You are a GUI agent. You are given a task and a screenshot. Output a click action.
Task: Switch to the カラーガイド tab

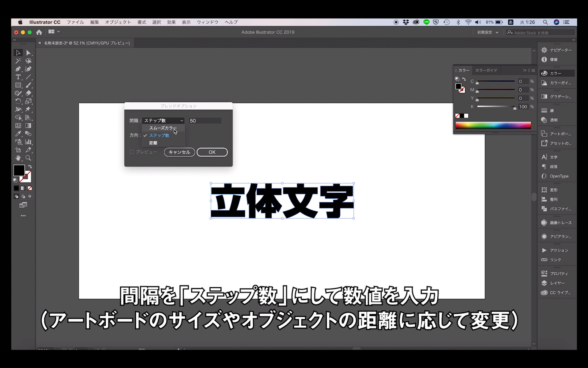(x=486, y=70)
